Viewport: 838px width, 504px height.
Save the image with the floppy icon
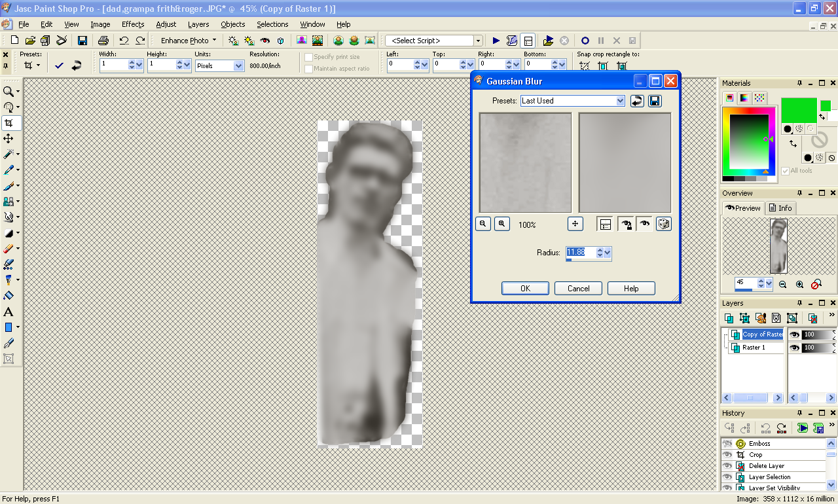tap(82, 41)
